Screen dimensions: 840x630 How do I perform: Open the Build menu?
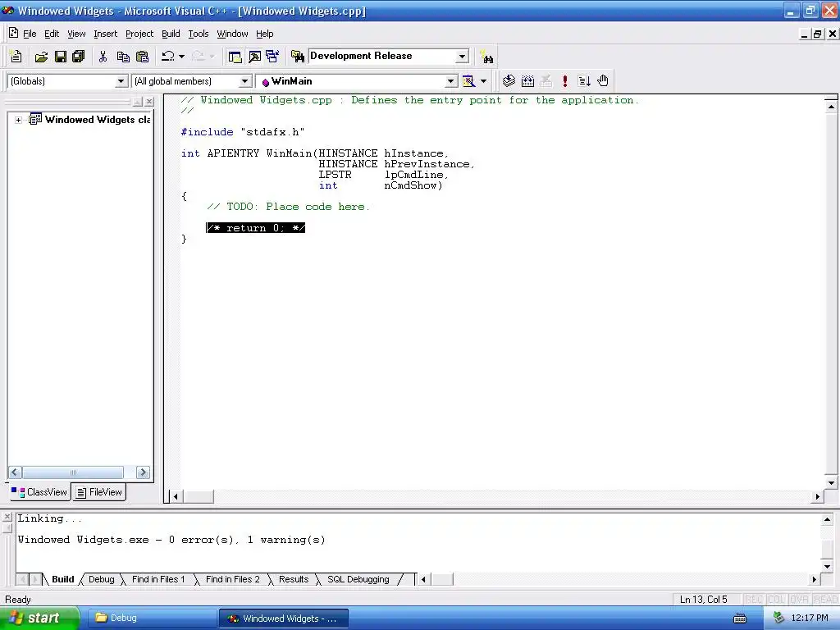point(171,34)
